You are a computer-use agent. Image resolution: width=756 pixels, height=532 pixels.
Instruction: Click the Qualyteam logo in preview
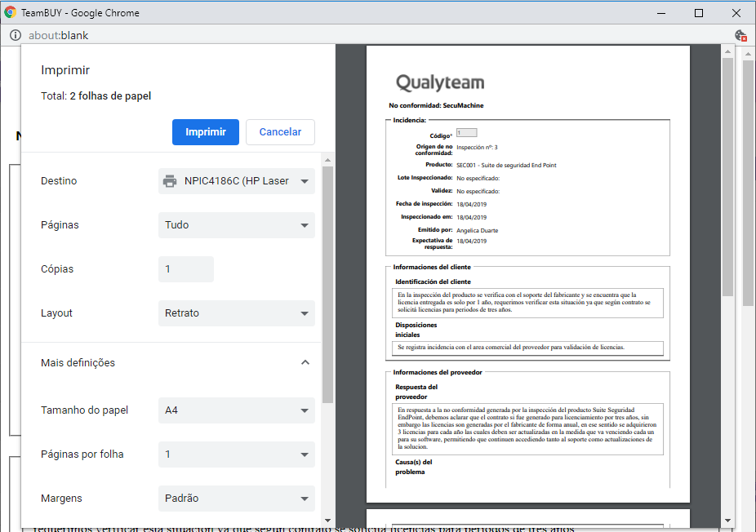[440, 82]
